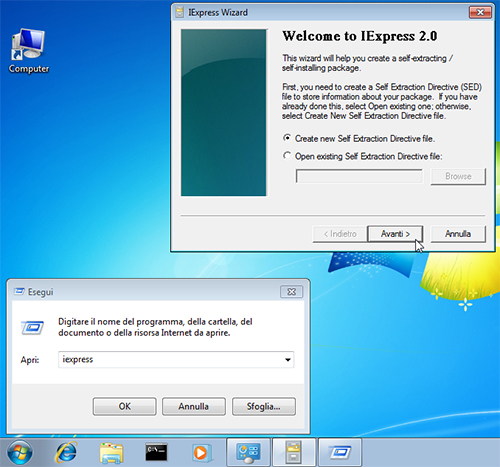
Task: Launch Internet Explorer from taskbar
Action: [66, 452]
